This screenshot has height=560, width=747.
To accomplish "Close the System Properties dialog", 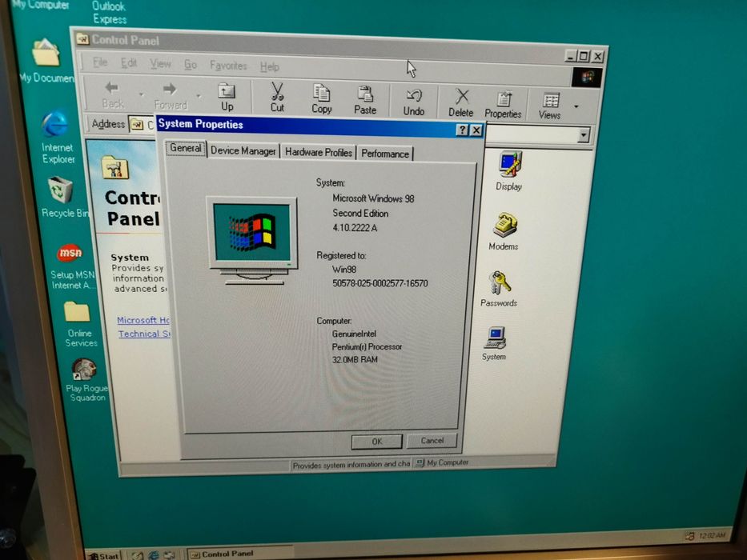I will [x=476, y=130].
